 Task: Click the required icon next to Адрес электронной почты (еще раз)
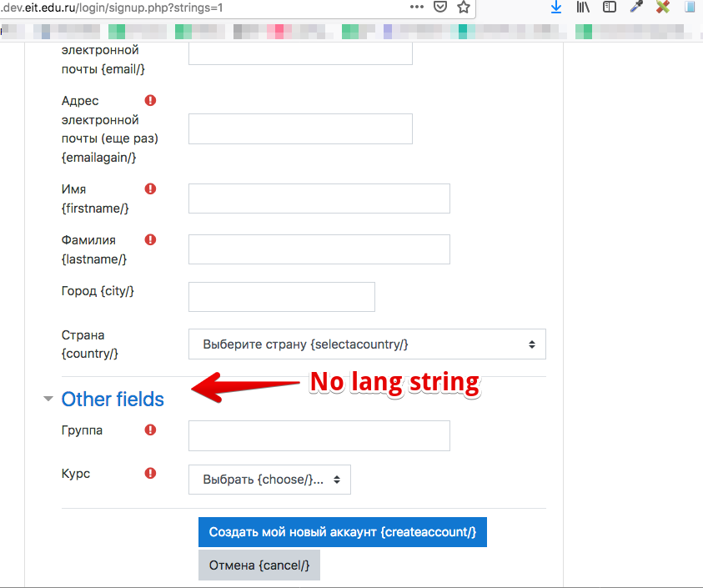click(150, 100)
